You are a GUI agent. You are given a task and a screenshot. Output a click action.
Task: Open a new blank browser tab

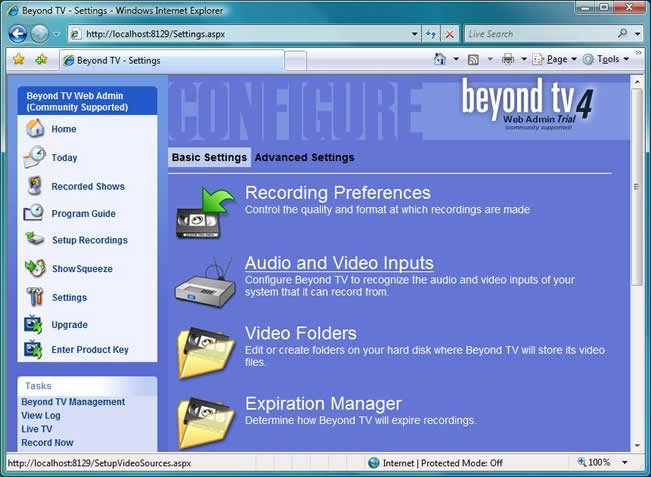tap(296, 61)
